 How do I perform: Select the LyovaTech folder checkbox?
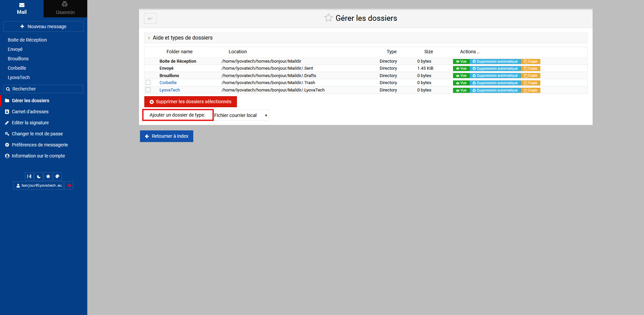[x=148, y=90]
